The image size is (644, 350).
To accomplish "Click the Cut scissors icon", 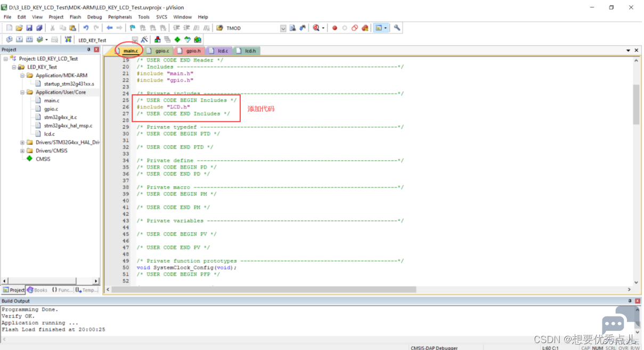I will coord(52,28).
